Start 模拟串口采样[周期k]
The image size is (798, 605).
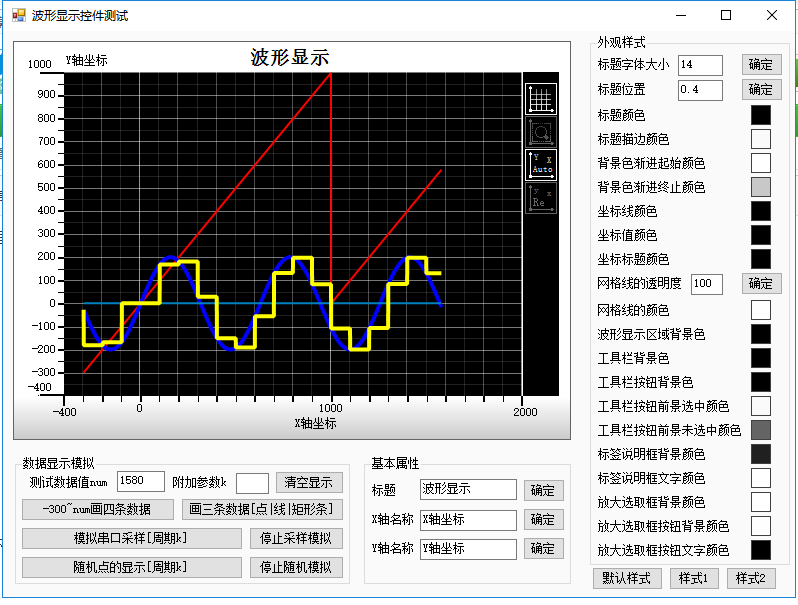click(x=132, y=538)
